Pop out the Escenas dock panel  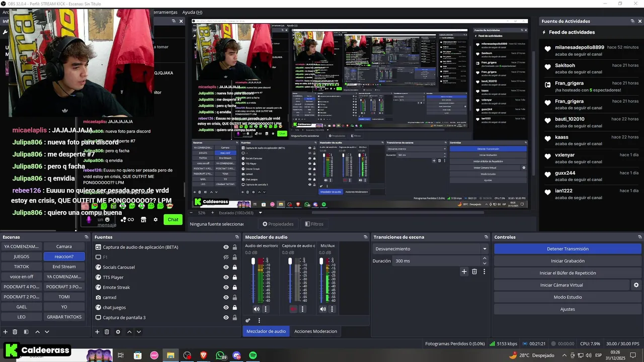click(86, 237)
